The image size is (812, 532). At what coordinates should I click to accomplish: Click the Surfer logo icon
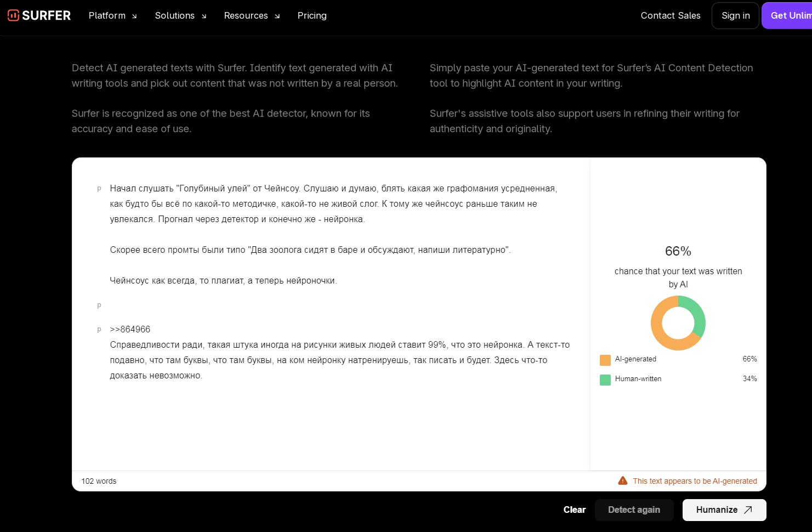click(13, 15)
